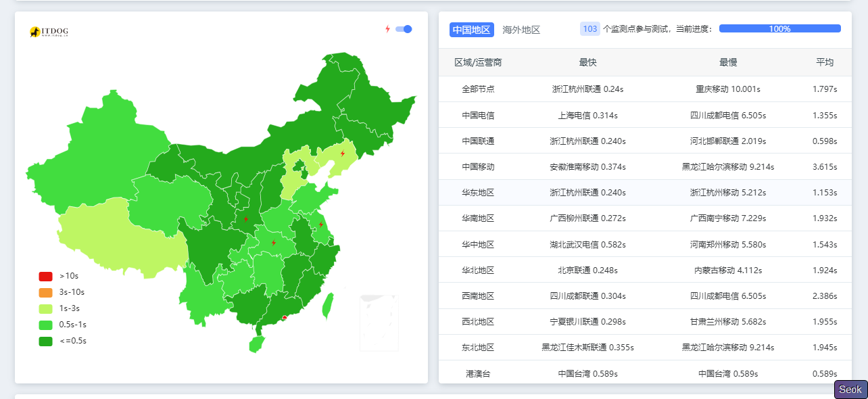Click the 平均 column header
The image size is (868, 399).
click(825, 62)
